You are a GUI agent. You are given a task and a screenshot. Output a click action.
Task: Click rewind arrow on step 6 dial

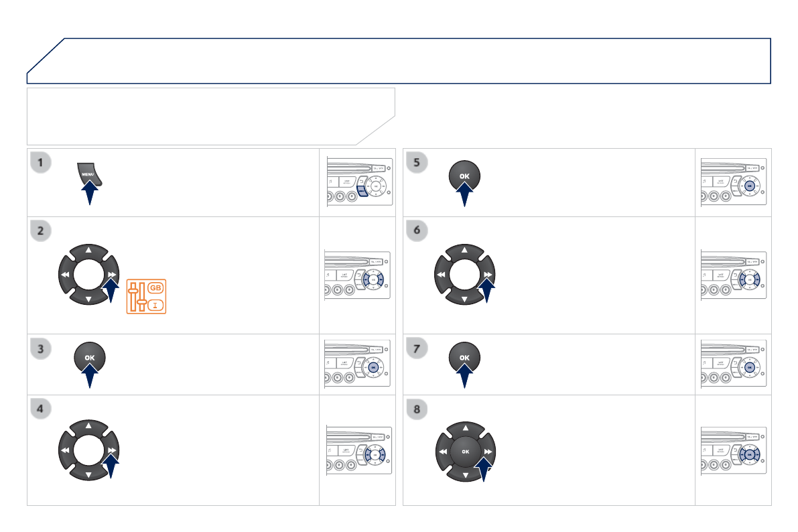[440, 274]
